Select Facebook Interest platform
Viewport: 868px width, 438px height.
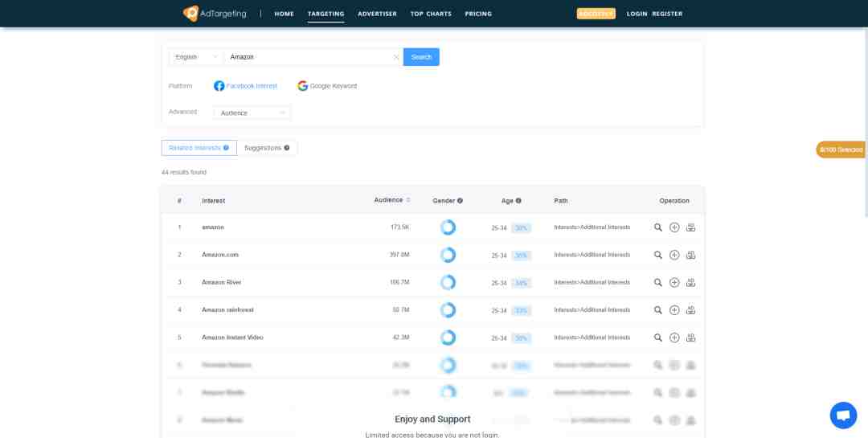(245, 86)
